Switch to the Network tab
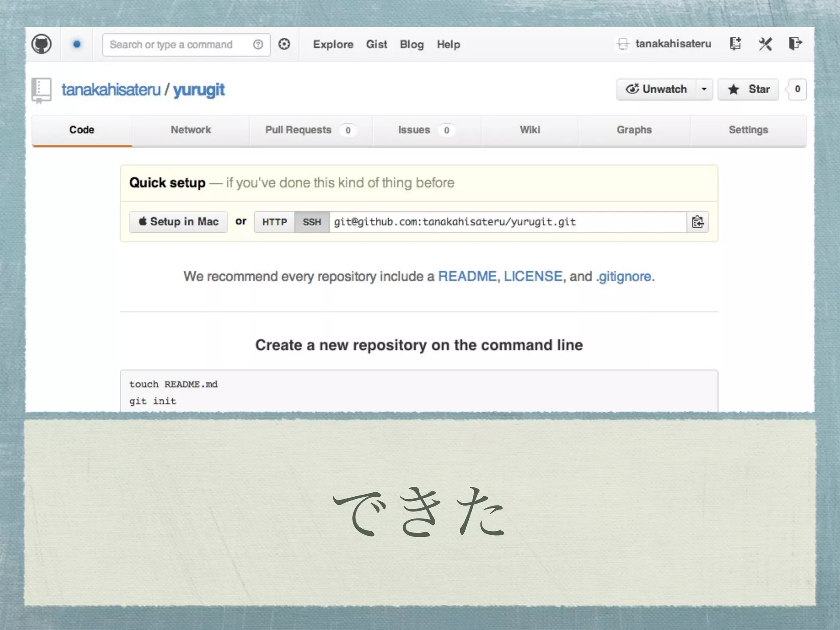This screenshot has width=840, height=630. (x=191, y=130)
